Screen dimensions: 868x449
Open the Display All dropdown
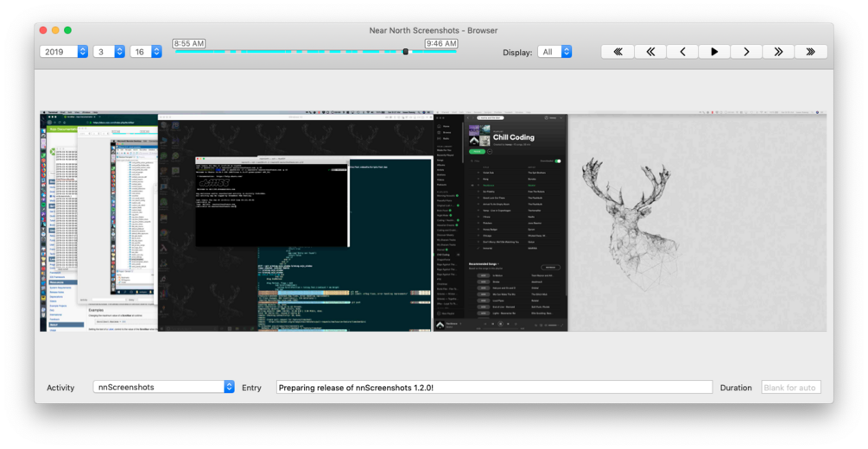coord(554,52)
